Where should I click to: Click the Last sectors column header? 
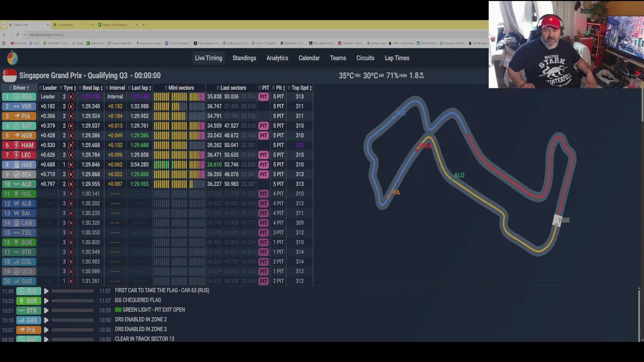pyautogui.click(x=231, y=88)
